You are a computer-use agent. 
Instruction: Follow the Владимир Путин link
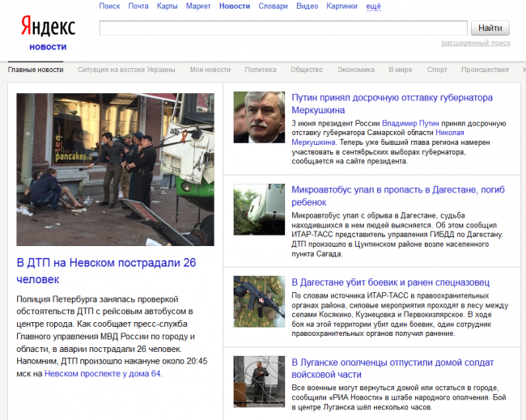[410, 123]
